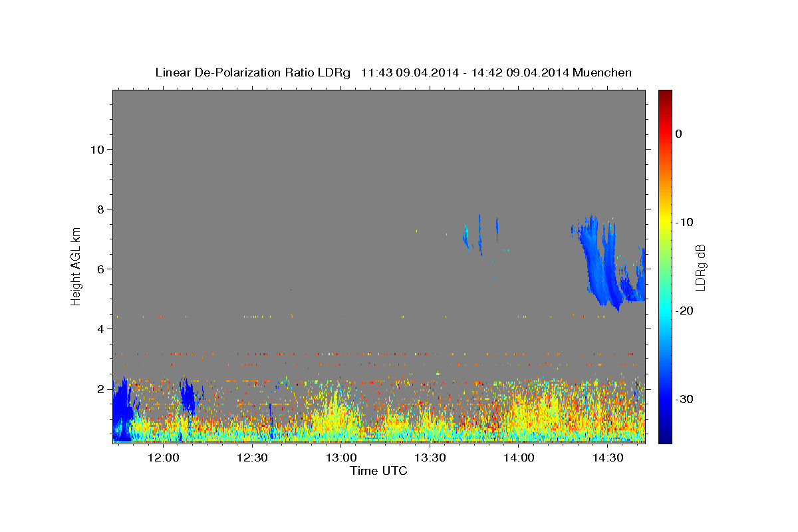The width and height of the screenshot is (798, 532).
Task: Click the height tick label 6
Action: pos(101,269)
